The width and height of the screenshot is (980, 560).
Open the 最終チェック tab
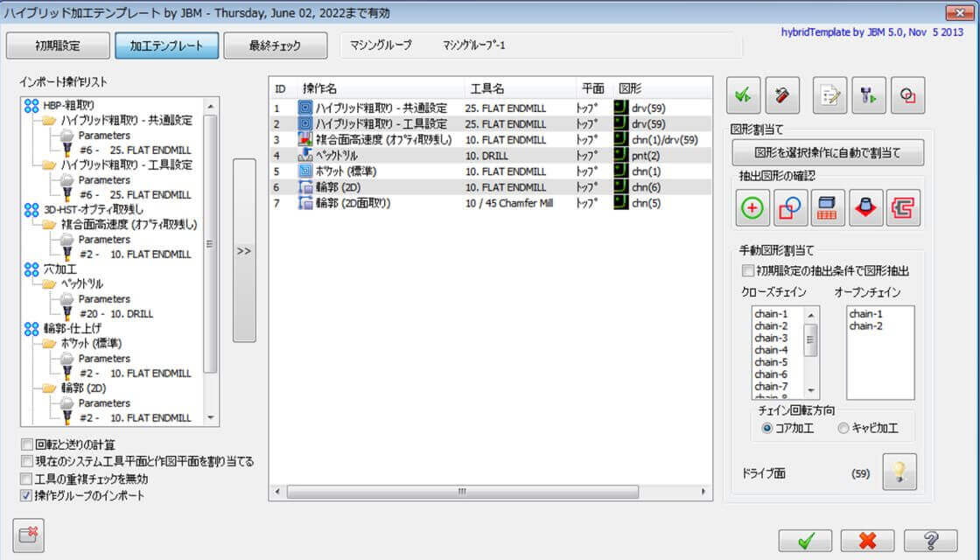tap(276, 45)
